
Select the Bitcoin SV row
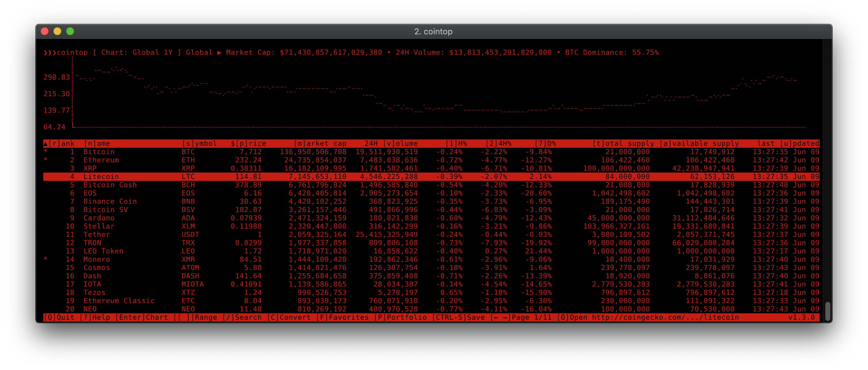pos(431,210)
